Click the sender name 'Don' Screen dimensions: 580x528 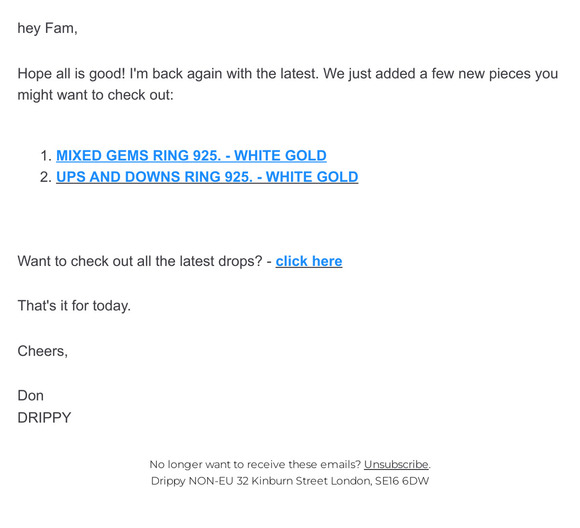pos(30,396)
